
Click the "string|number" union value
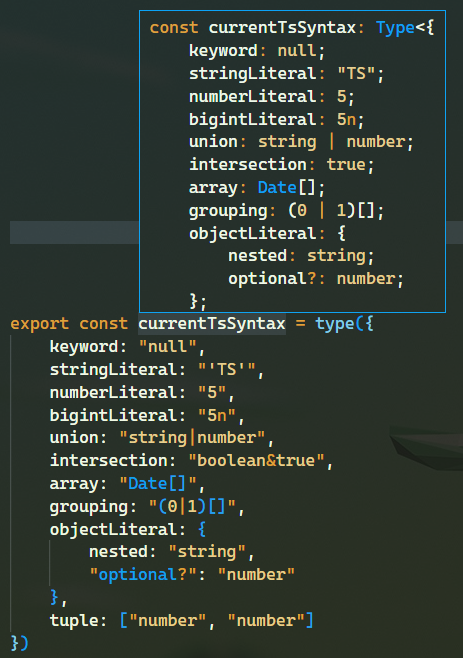click(192, 438)
